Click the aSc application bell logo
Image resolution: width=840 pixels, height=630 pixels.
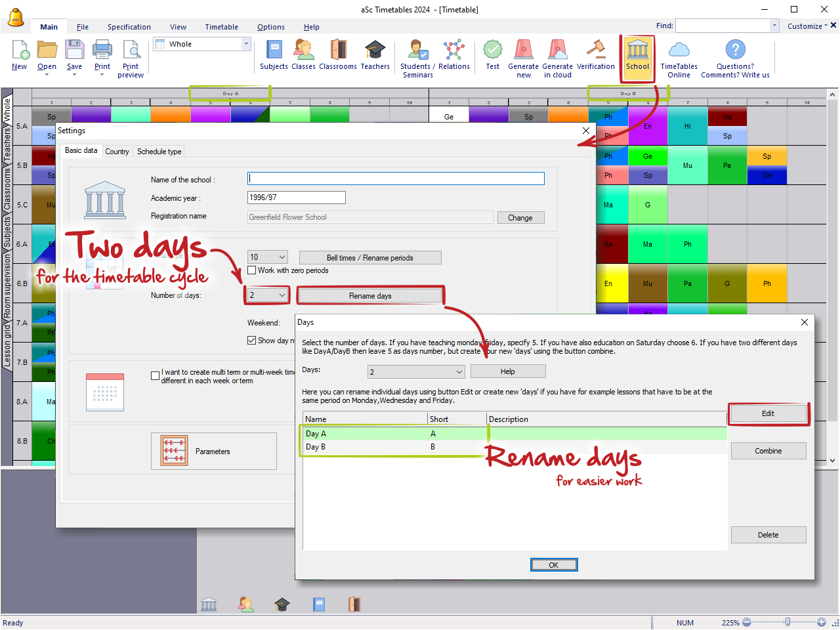(x=16, y=18)
